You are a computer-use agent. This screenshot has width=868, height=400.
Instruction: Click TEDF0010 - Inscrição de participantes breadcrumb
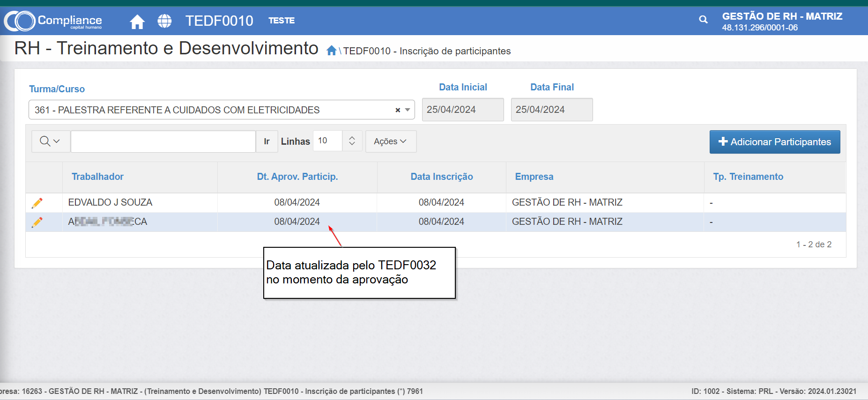[x=427, y=51]
